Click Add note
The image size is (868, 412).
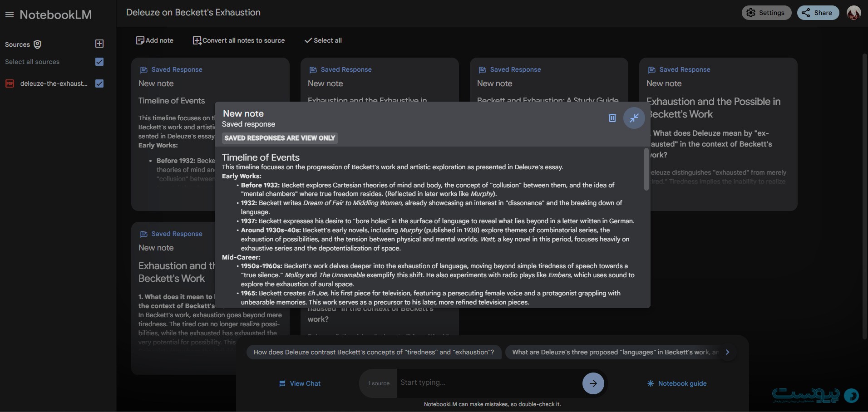coord(155,40)
